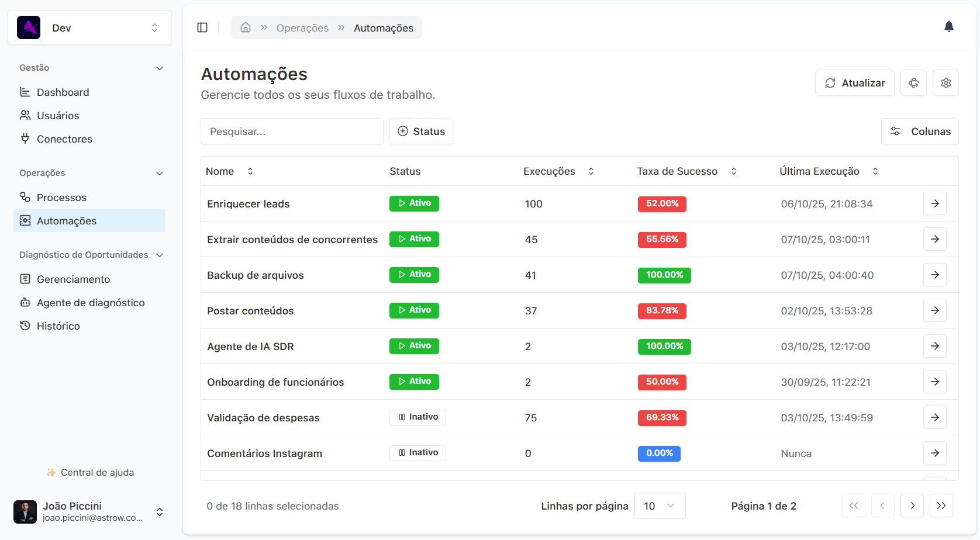
Task: Go to next page arrow
Action: [x=912, y=506]
